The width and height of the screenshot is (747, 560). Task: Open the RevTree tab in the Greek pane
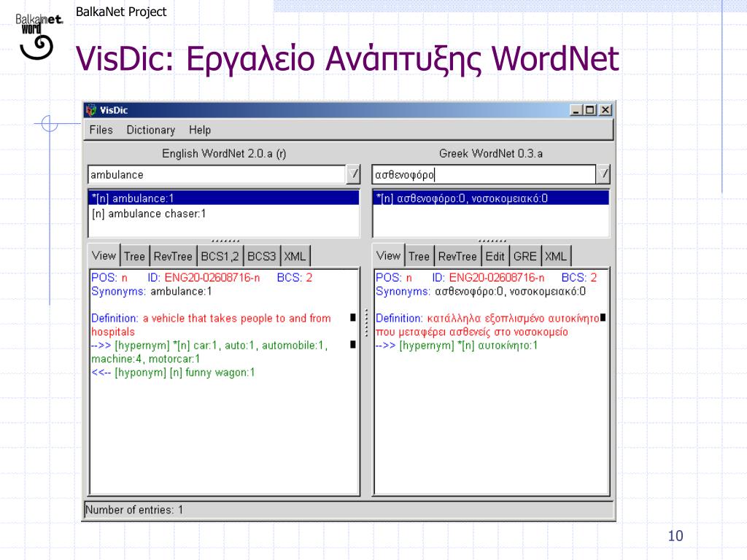click(x=457, y=257)
